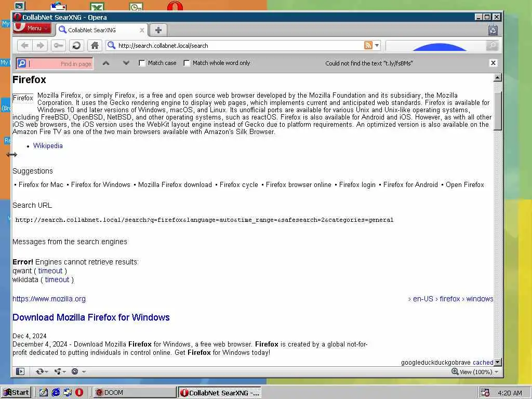Open Opera Link sync status menu

[42, 371]
